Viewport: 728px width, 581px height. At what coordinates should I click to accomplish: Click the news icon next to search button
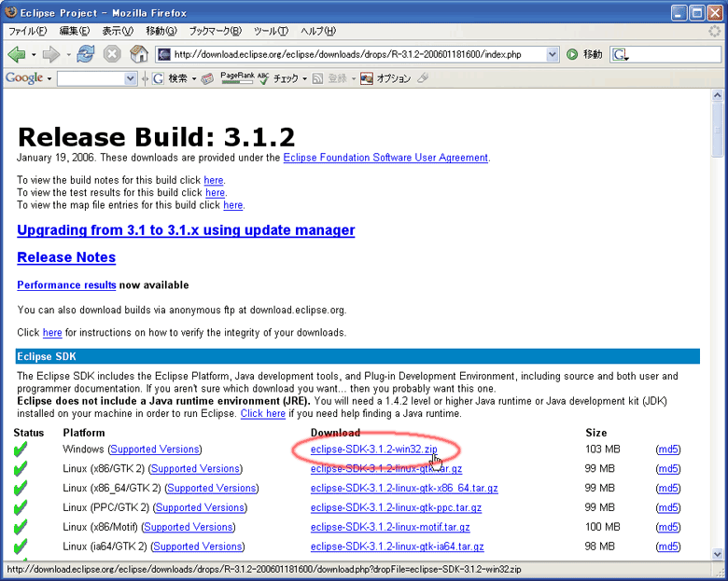207,78
